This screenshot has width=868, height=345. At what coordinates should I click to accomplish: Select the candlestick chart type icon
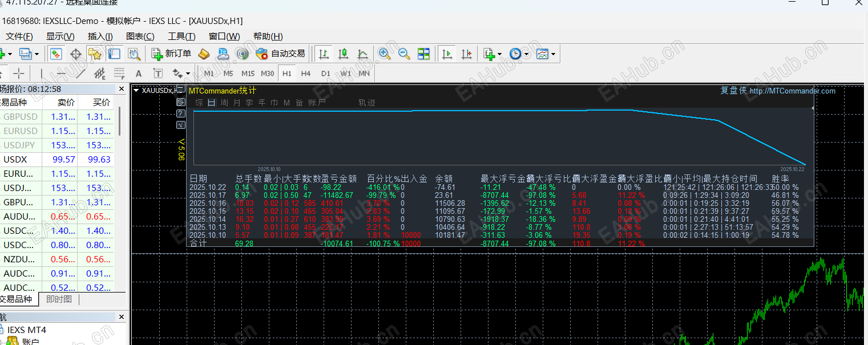click(x=343, y=54)
